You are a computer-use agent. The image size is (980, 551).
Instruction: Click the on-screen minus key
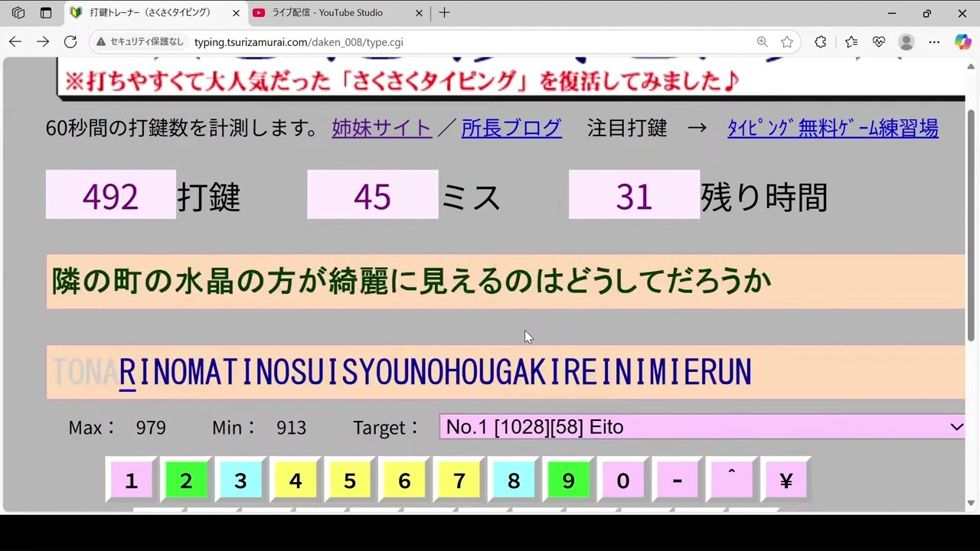coord(677,481)
